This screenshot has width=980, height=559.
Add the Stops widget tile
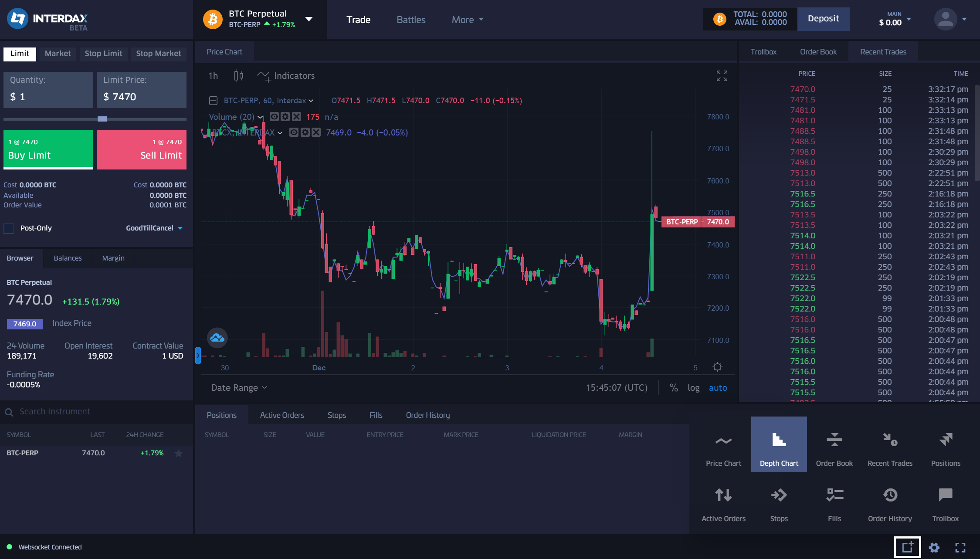[779, 500]
